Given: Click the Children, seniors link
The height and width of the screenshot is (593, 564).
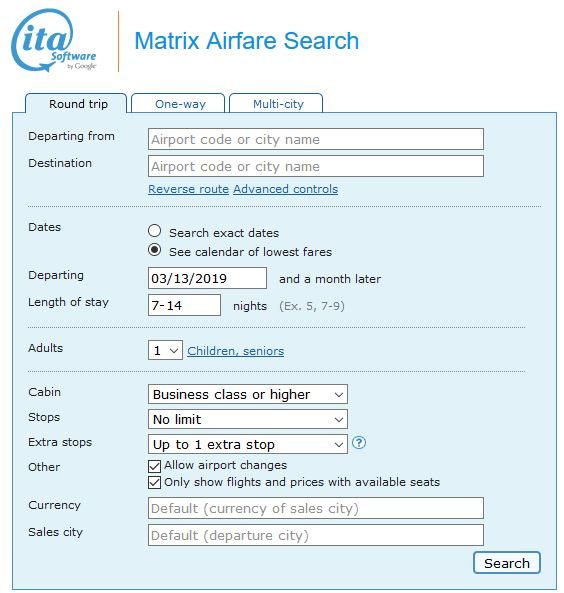Looking at the screenshot, I should [236, 351].
